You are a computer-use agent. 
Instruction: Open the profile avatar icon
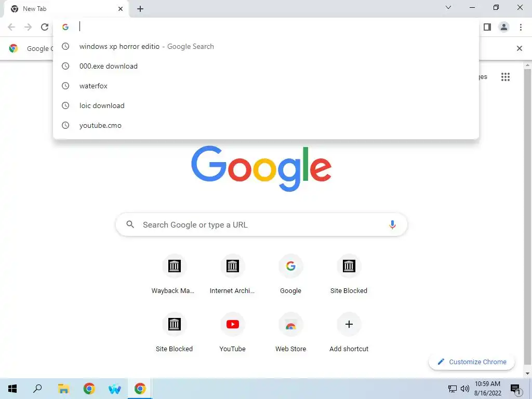[x=504, y=27]
